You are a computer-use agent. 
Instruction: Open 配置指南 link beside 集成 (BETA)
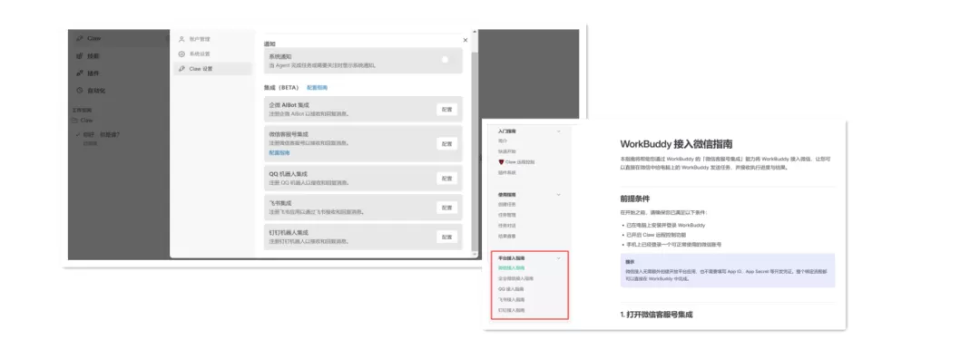point(317,88)
